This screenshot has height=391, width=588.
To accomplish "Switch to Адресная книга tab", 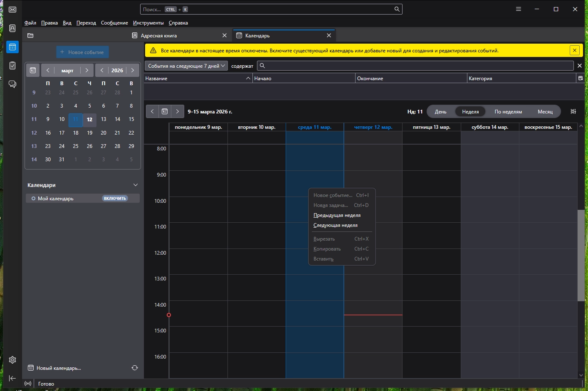I will (x=159, y=36).
